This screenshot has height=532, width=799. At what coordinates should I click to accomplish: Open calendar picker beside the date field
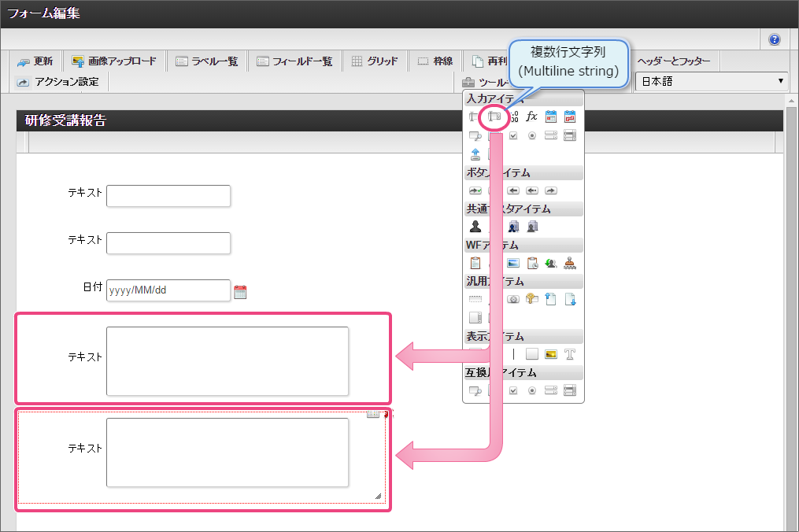point(241,292)
